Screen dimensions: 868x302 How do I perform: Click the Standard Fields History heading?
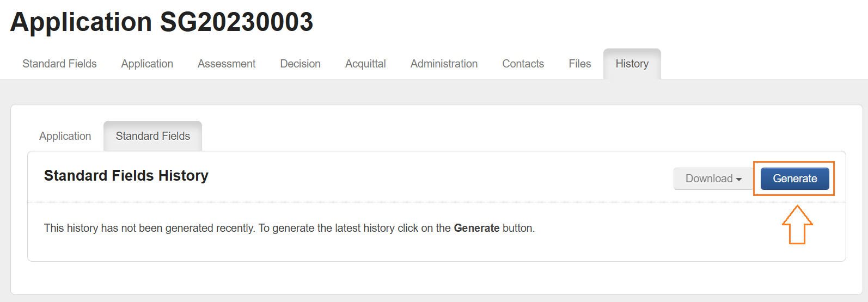126,176
